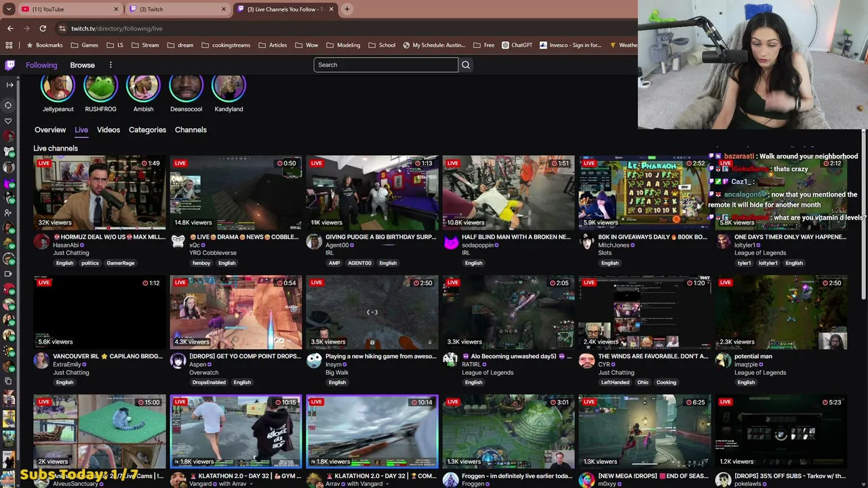Open imaqtpie's small profile avatar
The image size is (868, 488).
tap(723, 362)
